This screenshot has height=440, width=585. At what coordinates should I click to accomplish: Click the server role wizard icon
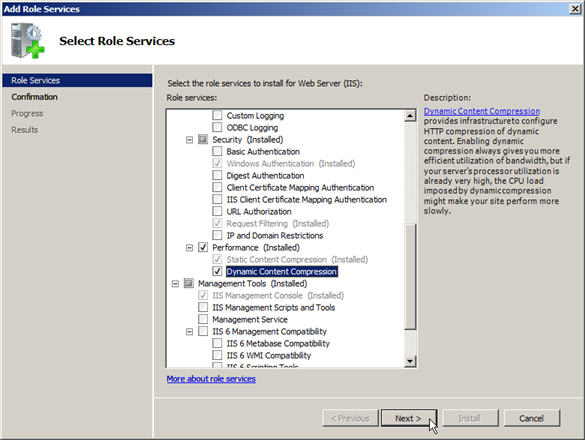(x=28, y=41)
